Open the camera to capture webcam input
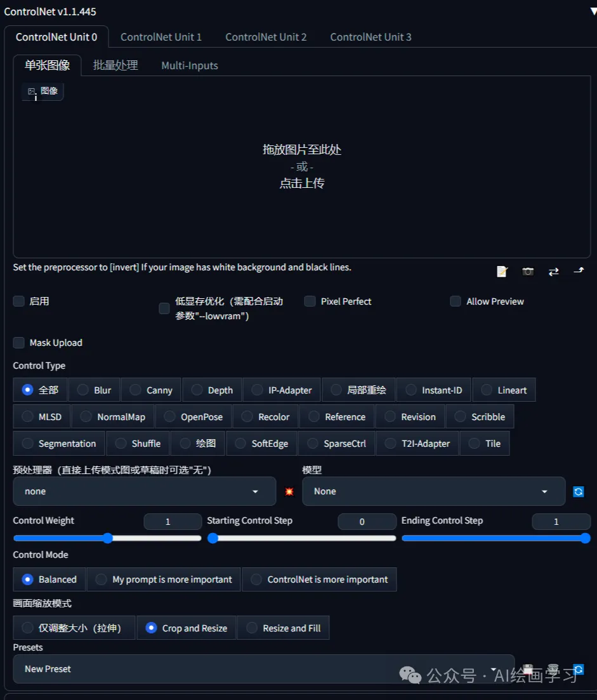This screenshot has height=700, width=597. pos(528,271)
